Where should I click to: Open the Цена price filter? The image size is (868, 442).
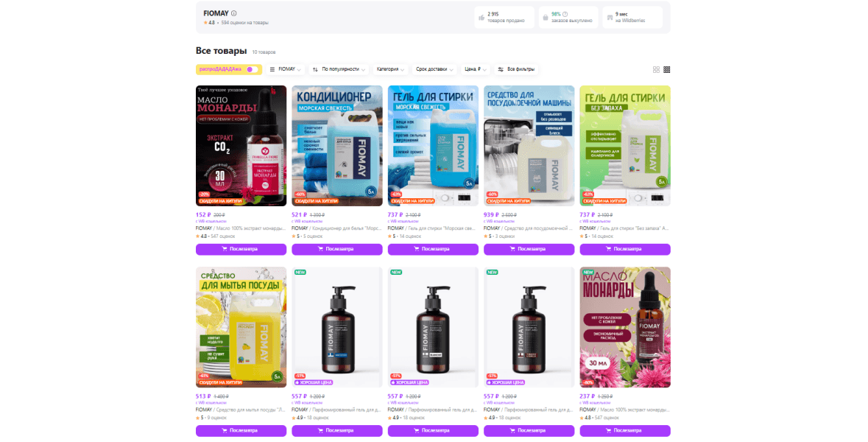(x=476, y=70)
